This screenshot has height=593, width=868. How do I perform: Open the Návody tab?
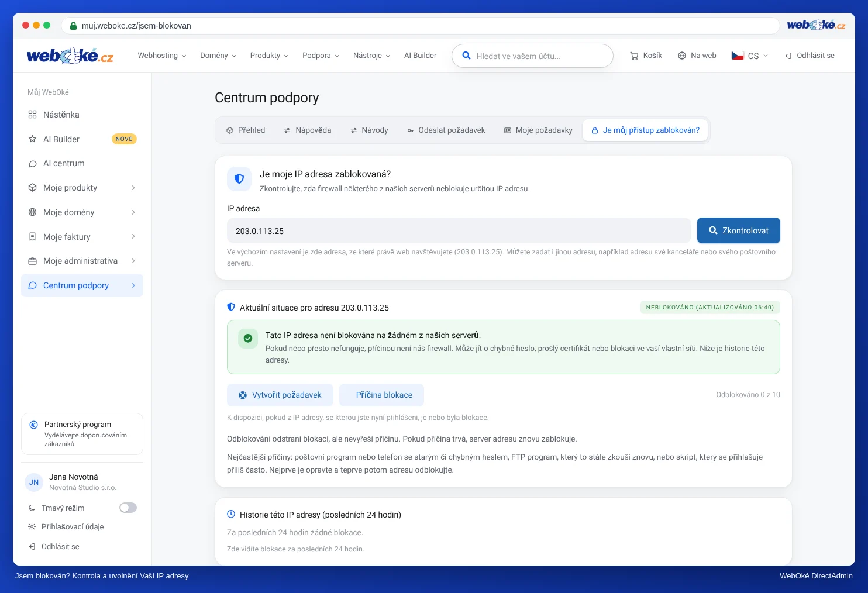pos(369,130)
